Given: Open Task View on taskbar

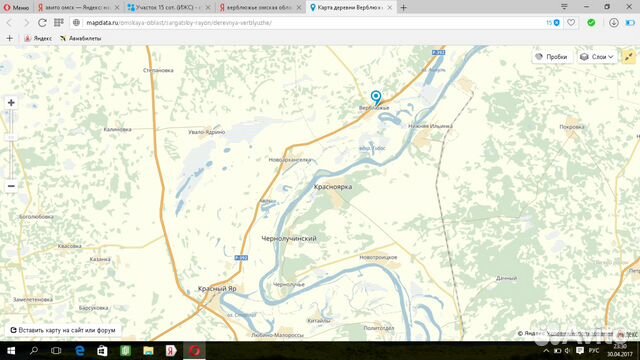Looking at the screenshot, I should pyautogui.click(x=56, y=351).
